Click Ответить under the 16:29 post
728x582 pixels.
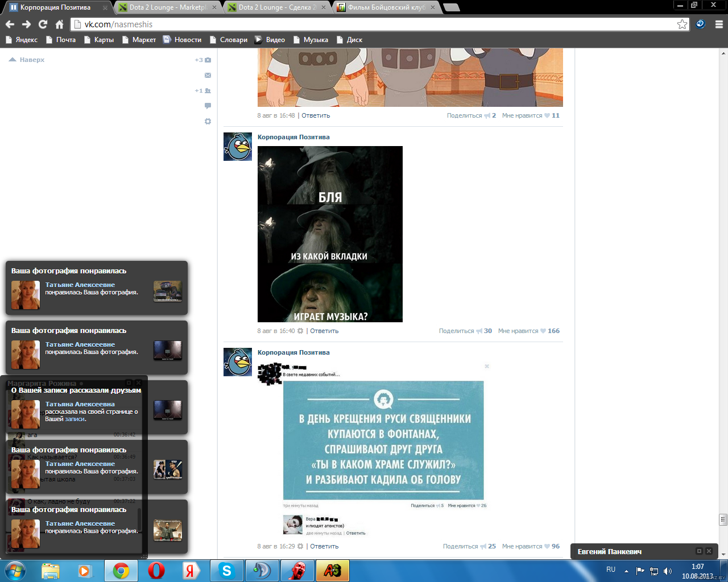[x=324, y=546]
